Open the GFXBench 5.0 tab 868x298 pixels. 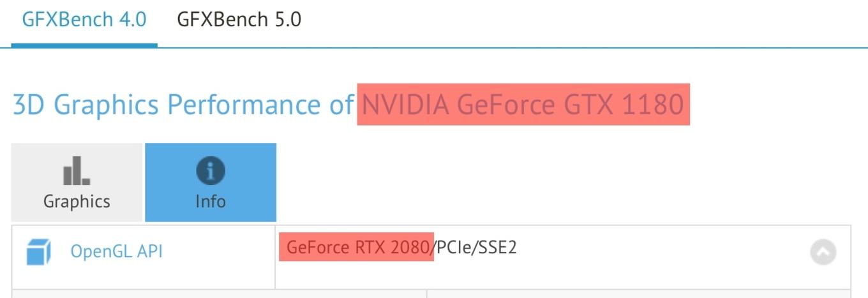239,19
